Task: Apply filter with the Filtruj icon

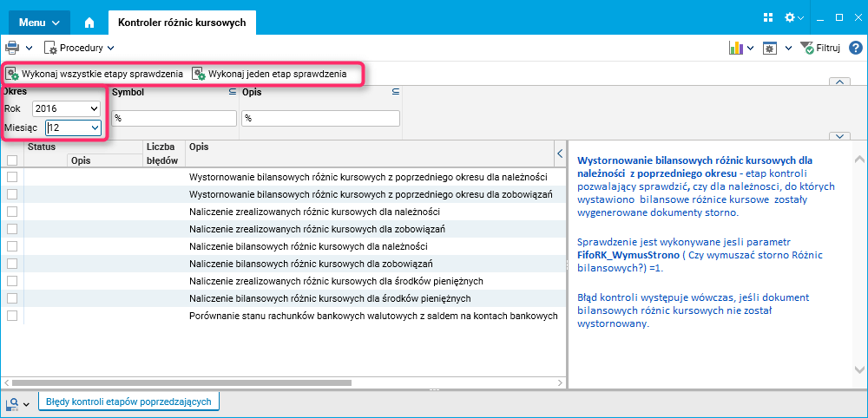Action: (x=820, y=48)
